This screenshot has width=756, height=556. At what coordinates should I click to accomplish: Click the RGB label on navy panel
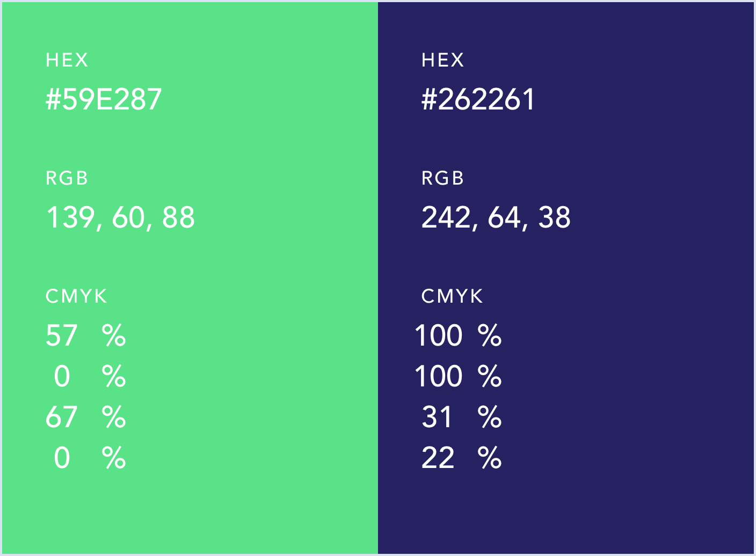[442, 178]
